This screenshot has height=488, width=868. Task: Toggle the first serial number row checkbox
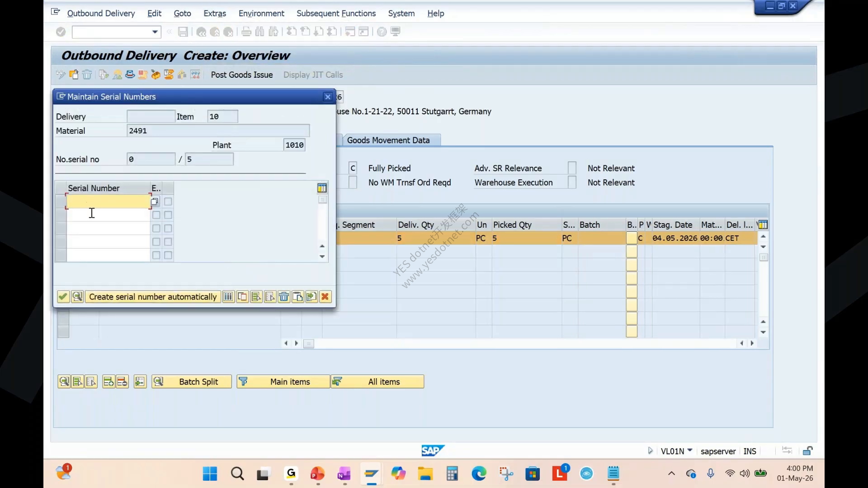(x=168, y=202)
